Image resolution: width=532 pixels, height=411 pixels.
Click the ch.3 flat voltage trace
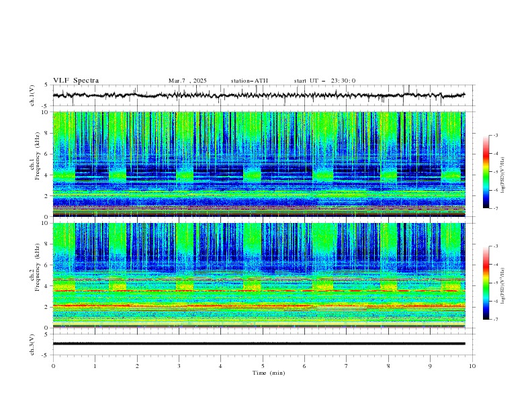click(x=259, y=344)
